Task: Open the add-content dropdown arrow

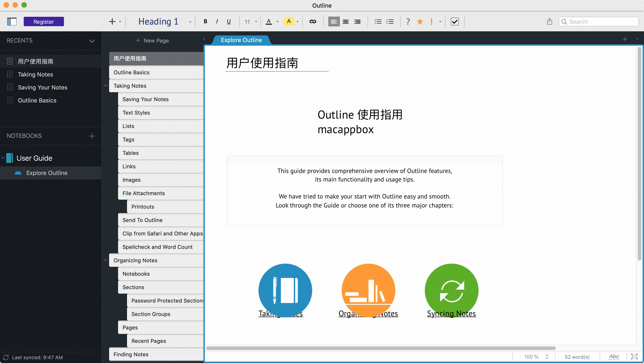Action: coord(120,22)
